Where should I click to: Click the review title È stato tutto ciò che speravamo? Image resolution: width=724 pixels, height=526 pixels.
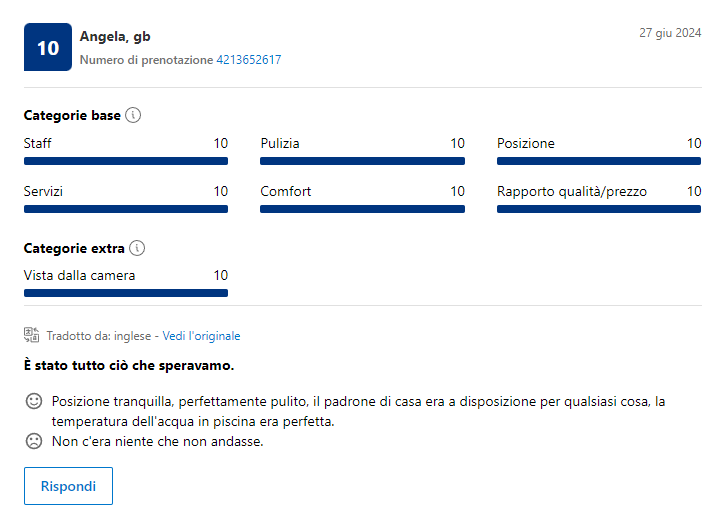tap(129, 366)
